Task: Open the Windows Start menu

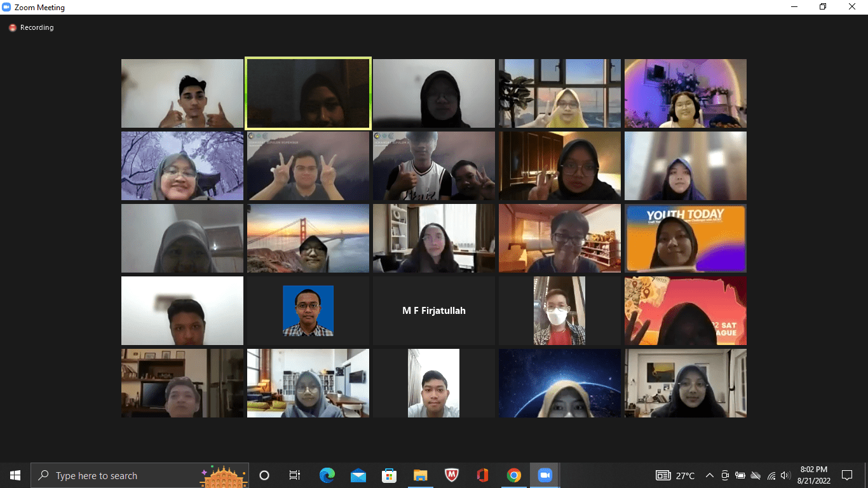Action: (15, 475)
